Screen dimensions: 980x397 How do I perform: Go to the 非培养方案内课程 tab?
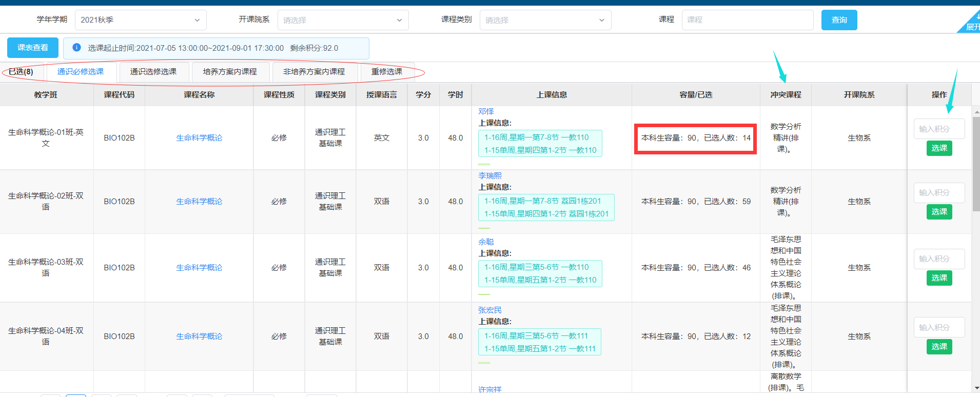coord(313,72)
